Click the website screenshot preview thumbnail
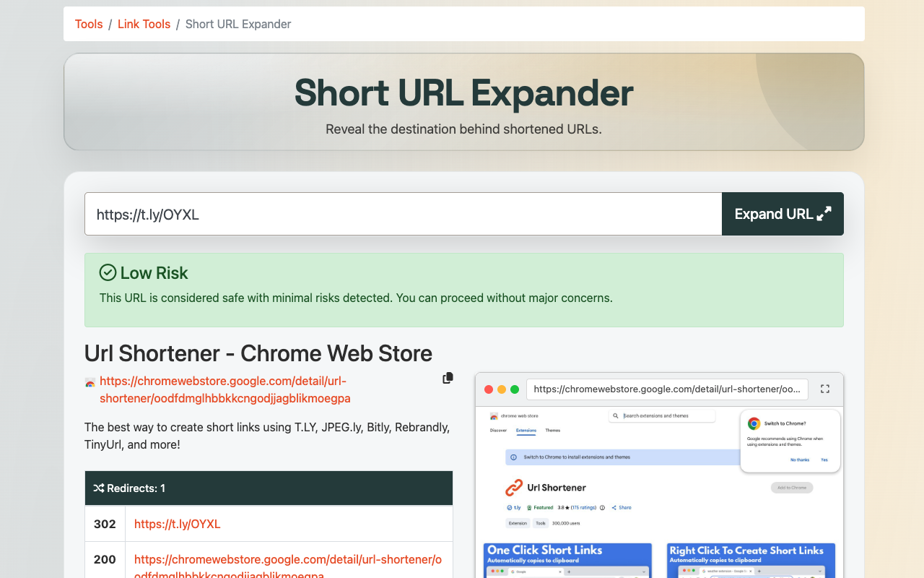Image resolution: width=924 pixels, height=578 pixels. point(659,492)
